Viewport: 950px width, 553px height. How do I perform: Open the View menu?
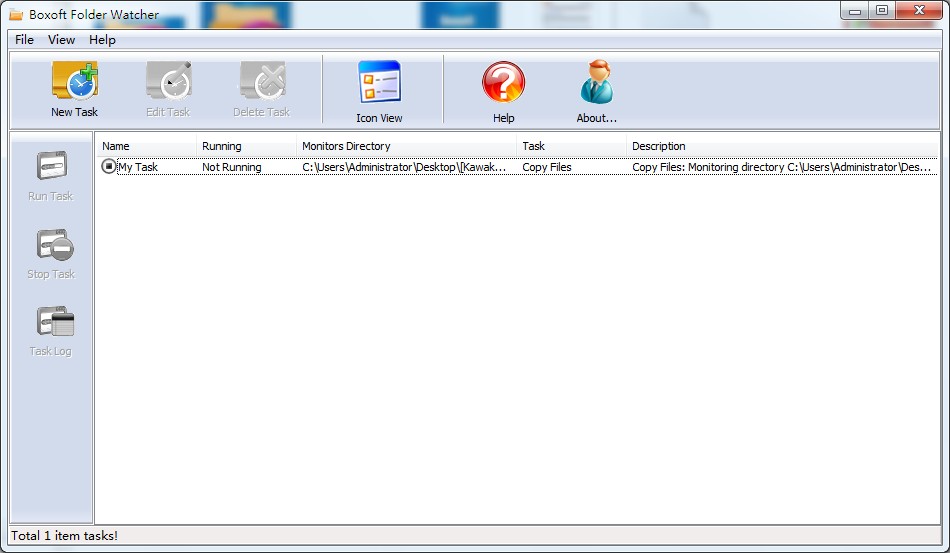pyautogui.click(x=61, y=40)
